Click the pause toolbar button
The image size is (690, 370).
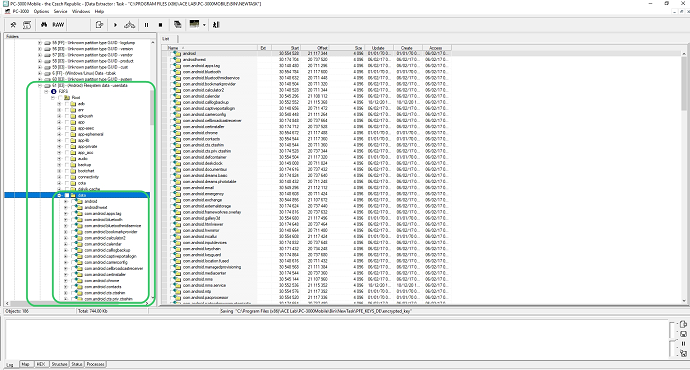(x=147, y=25)
